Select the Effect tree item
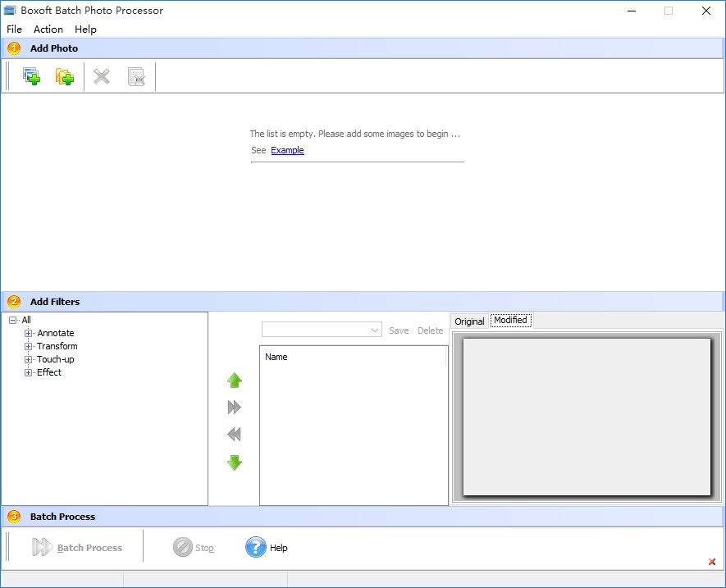The height and width of the screenshot is (588, 726). [x=49, y=372]
